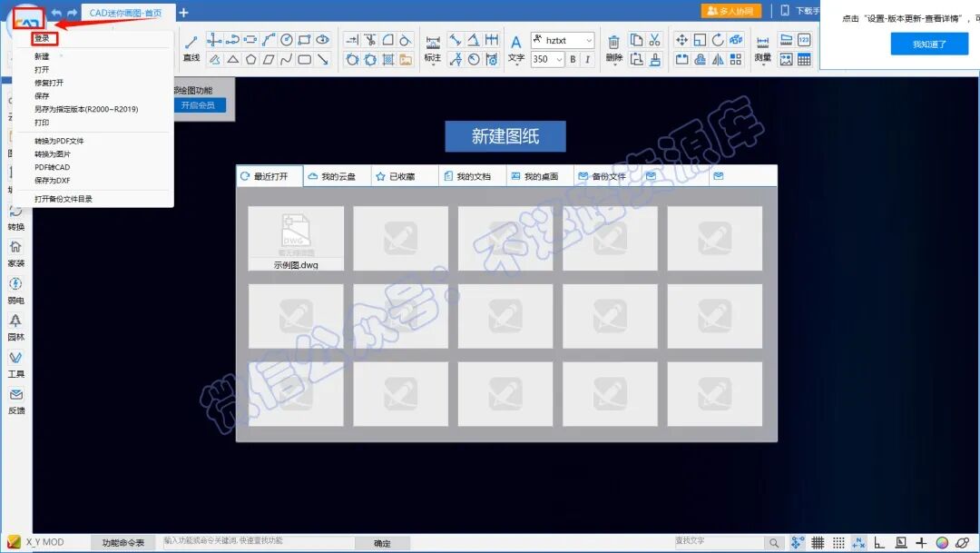Toggle italic text formatting
980x553 pixels.
coord(587,59)
